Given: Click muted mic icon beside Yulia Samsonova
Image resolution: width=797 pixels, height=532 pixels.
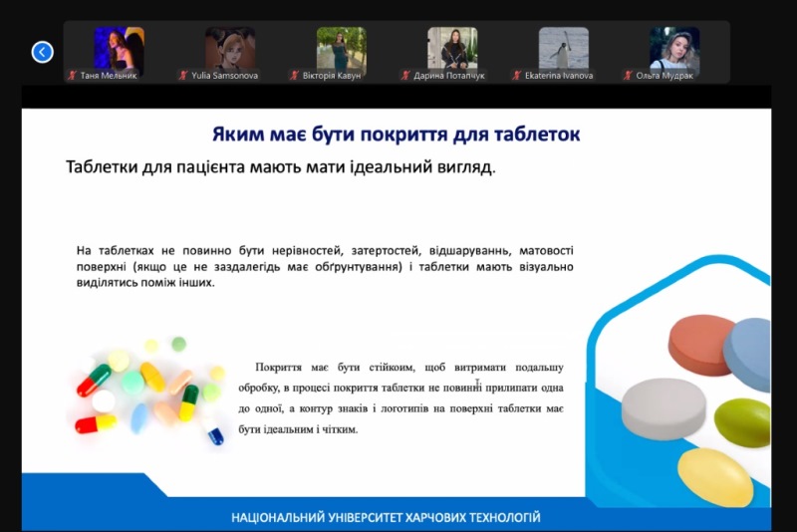Looking at the screenshot, I should coord(183,75).
